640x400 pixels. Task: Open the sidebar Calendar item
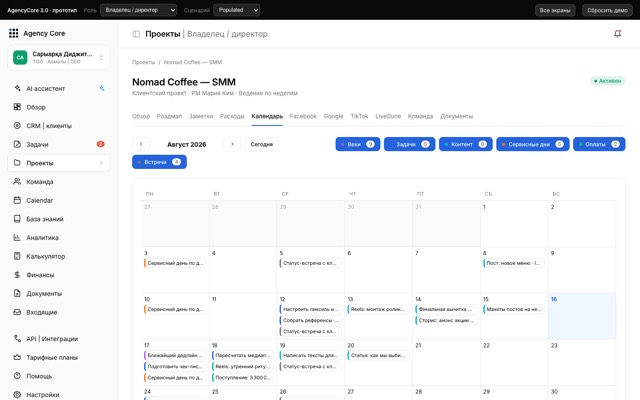58,200
